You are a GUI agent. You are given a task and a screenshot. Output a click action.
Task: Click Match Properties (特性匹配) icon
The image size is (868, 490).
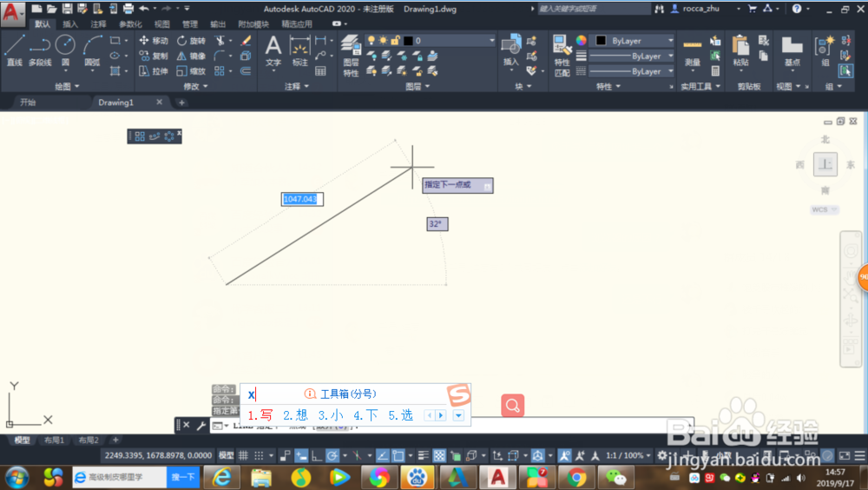point(562,56)
